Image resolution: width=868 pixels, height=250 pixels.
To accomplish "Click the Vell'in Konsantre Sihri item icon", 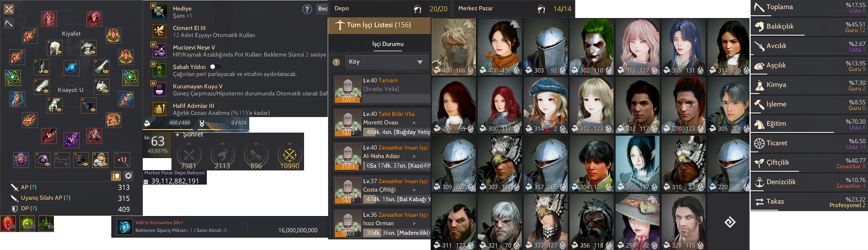I will point(124,227).
